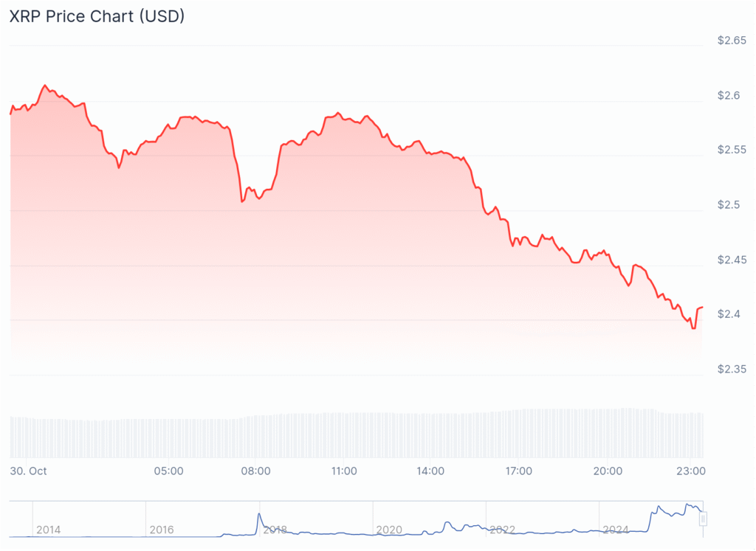Select the 2020 label in the navigator

[389, 530]
